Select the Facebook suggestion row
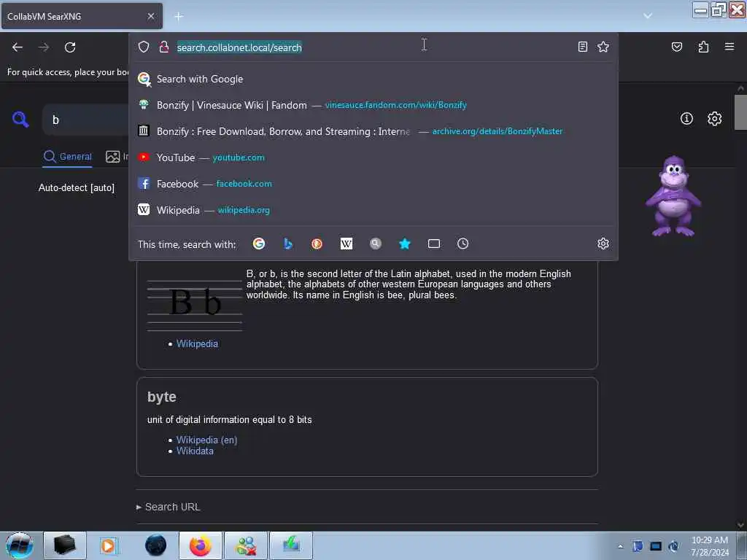 373,184
